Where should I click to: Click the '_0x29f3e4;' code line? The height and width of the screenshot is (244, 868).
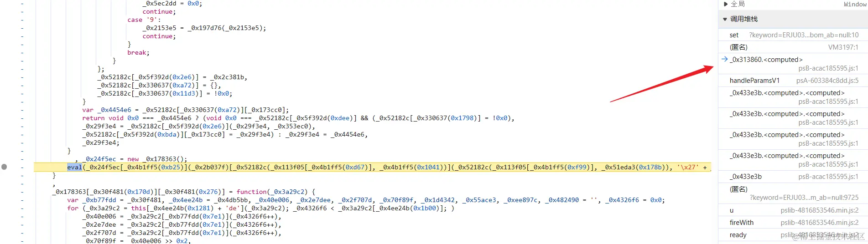tap(101, 143)
